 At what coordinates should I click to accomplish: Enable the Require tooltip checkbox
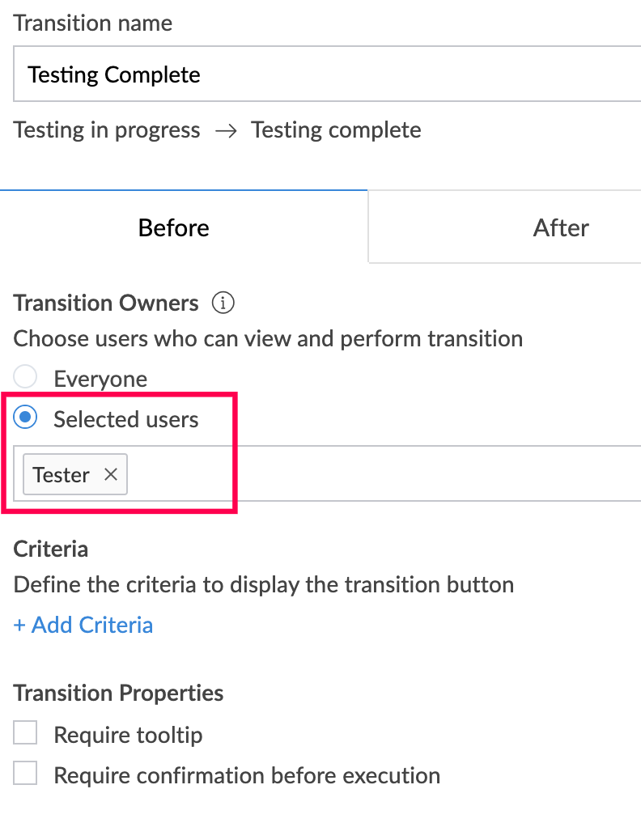[x=26, y=734]
